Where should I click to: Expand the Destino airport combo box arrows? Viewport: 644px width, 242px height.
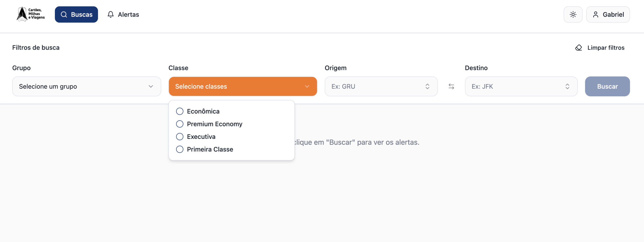pyautogui.click(x=567, y=86)
